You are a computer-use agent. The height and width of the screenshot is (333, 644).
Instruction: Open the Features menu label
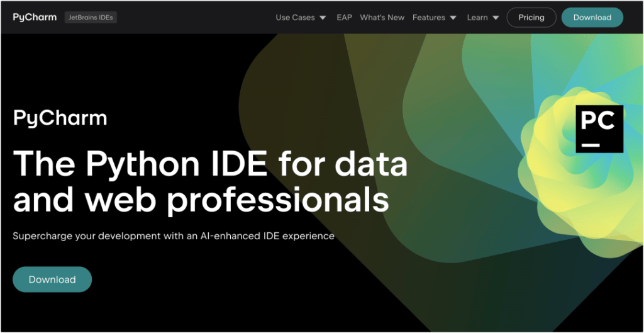click(x=428, y=18)
